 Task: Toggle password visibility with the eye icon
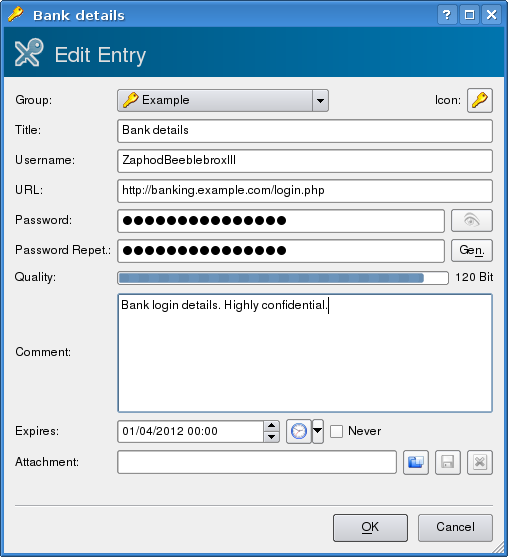click(472, 220)
